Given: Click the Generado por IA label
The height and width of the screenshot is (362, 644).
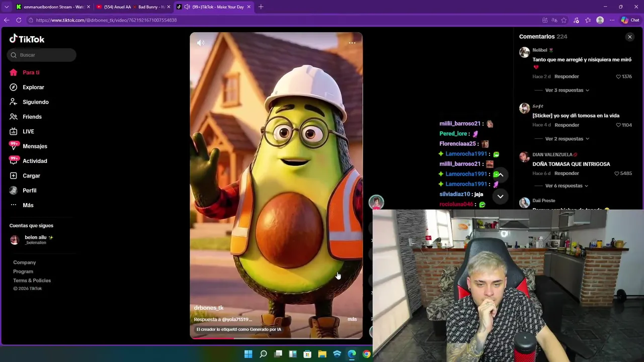Looking at the screenshot, I should coord(238,329).
